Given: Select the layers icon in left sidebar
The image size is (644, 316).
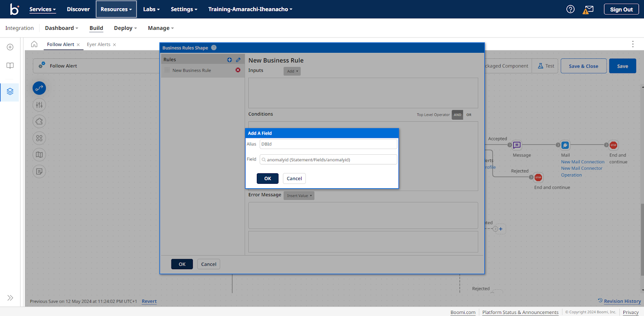Looking at the screenshot, I should 10,92.
